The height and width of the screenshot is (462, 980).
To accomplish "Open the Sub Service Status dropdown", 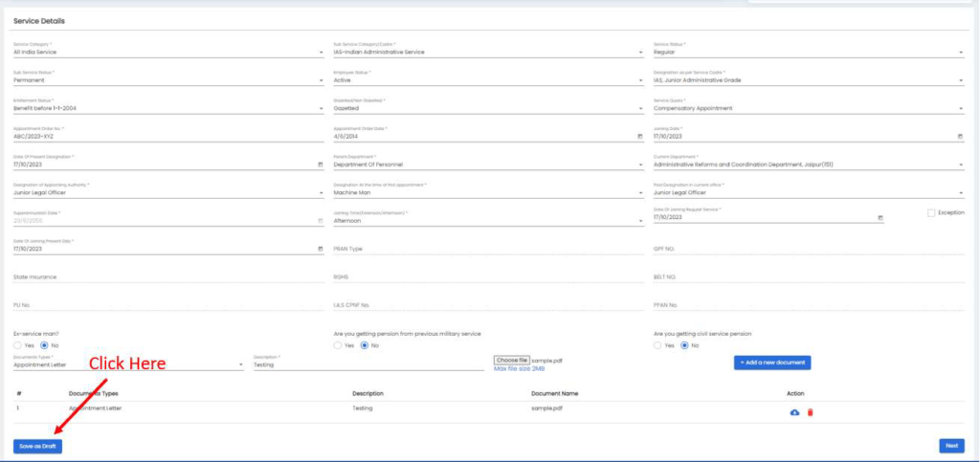I will tap(168, 80).
